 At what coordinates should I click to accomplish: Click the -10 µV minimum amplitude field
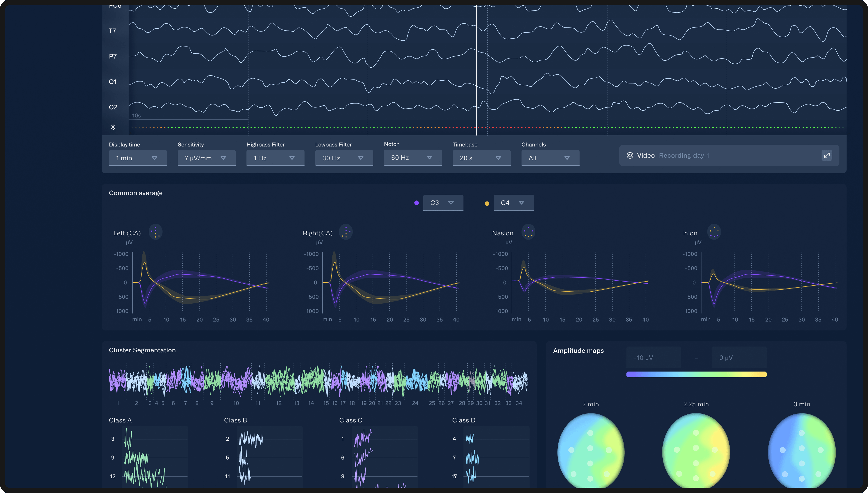[x=653, y=357]
